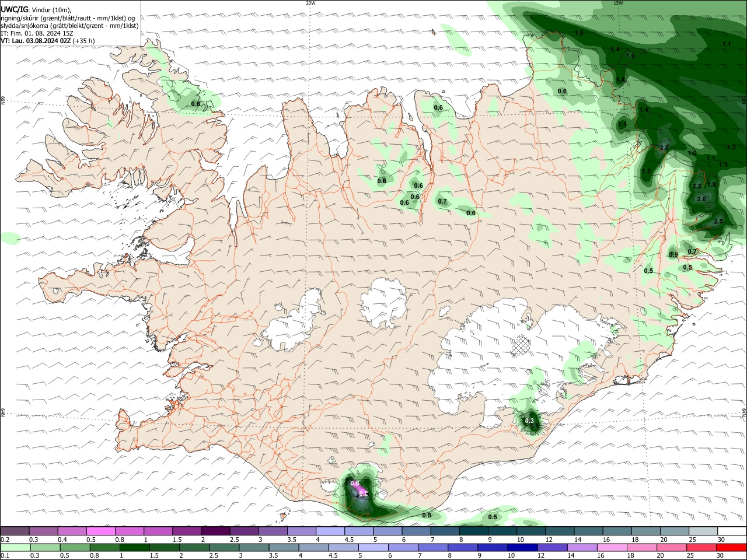Viewport: 747px width, 560px height.
Task: Click the dark teal swatch labeled 8 in upper legend
Action: click(x=474, y=531)
